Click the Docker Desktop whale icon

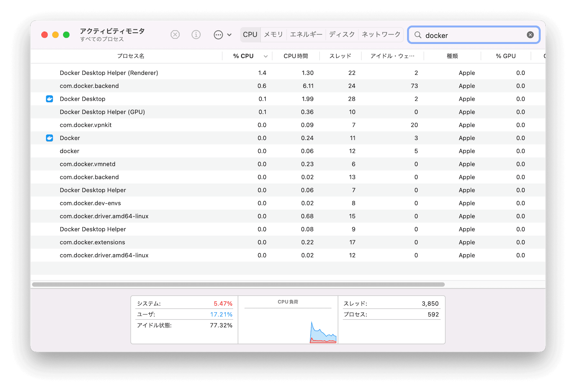[x=49, y=99]
